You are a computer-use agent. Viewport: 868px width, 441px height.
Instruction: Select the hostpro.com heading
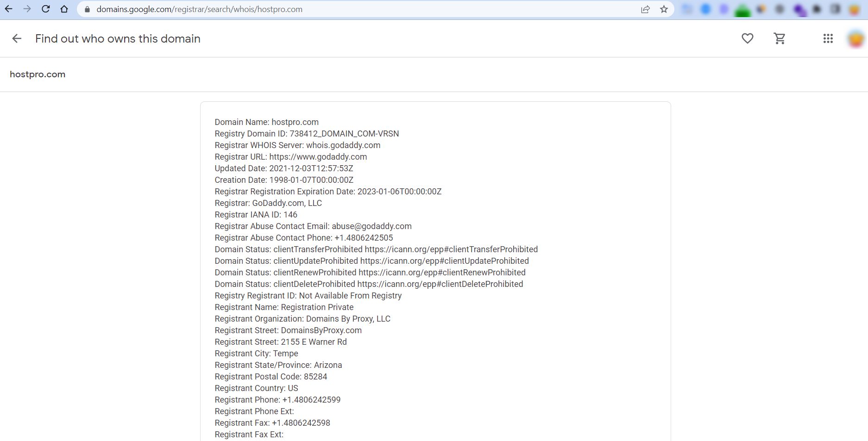coord(38,74)
